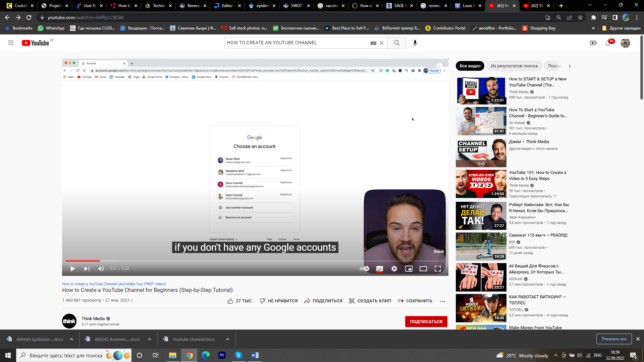Select 'Из результатов поиска' filter chip
The width and height of the screenshot is (644, 362).
(x=514, y=66)
